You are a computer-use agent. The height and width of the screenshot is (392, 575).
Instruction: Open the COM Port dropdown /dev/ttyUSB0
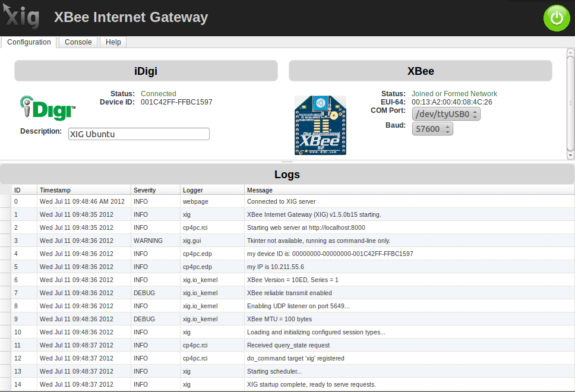click(x=446, y=114)
